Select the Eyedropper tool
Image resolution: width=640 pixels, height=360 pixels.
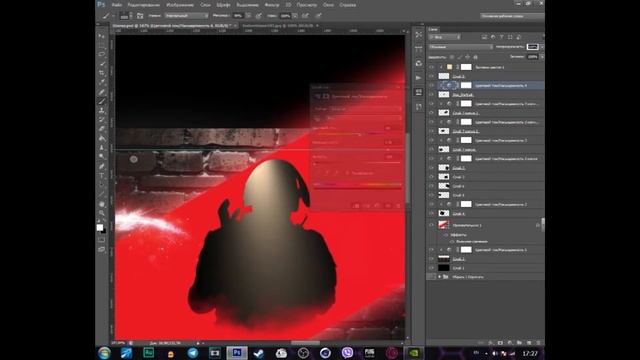coord(102,82)
